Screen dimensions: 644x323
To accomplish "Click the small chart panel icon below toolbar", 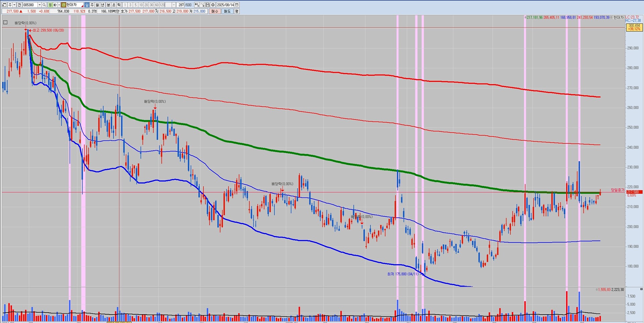I will pyautogui.click(x=5, y=22).
